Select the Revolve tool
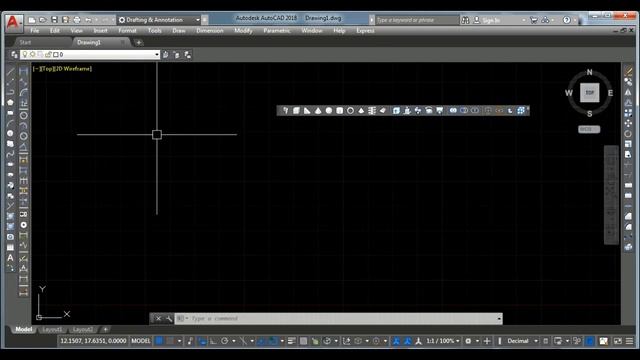Viewport: 640px width, 360px height. point(429,111)
